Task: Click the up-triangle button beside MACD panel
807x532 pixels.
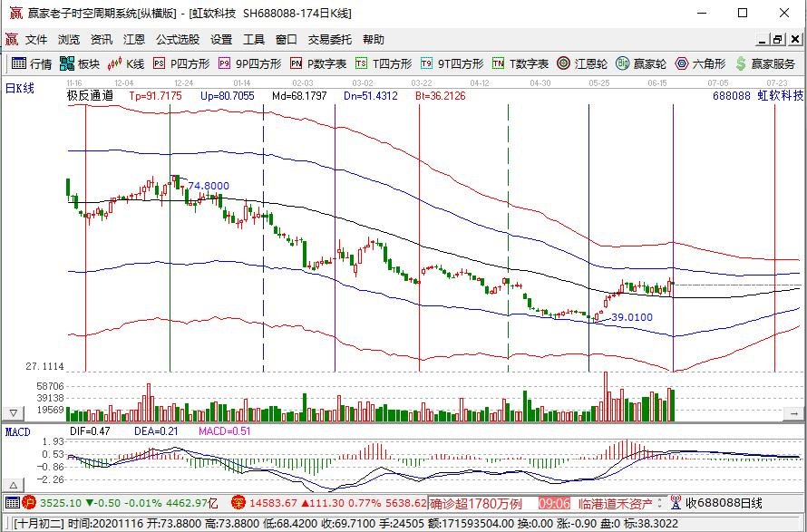Action: 14,485
